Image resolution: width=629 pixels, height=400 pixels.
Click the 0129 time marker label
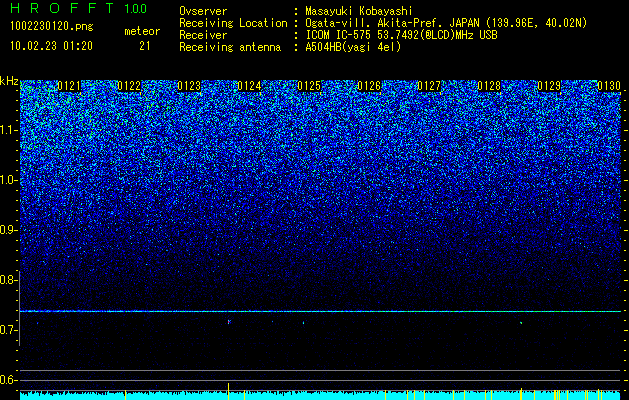point(549,86)
